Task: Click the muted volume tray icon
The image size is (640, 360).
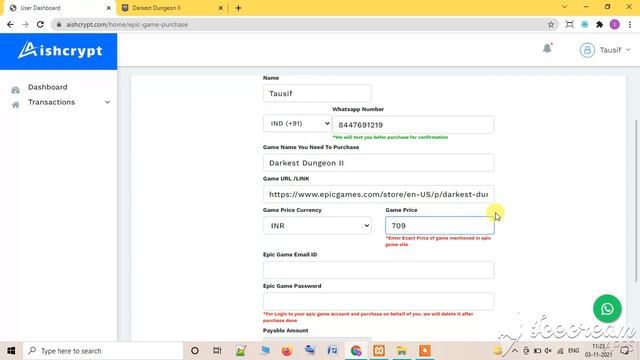Action: [x=548, y=351]
